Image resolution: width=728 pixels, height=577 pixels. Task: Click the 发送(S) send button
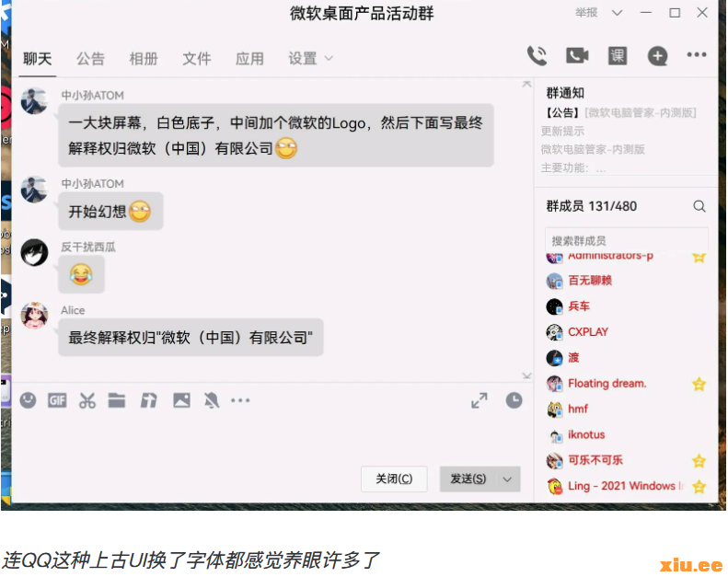click(x=468, y=479)
